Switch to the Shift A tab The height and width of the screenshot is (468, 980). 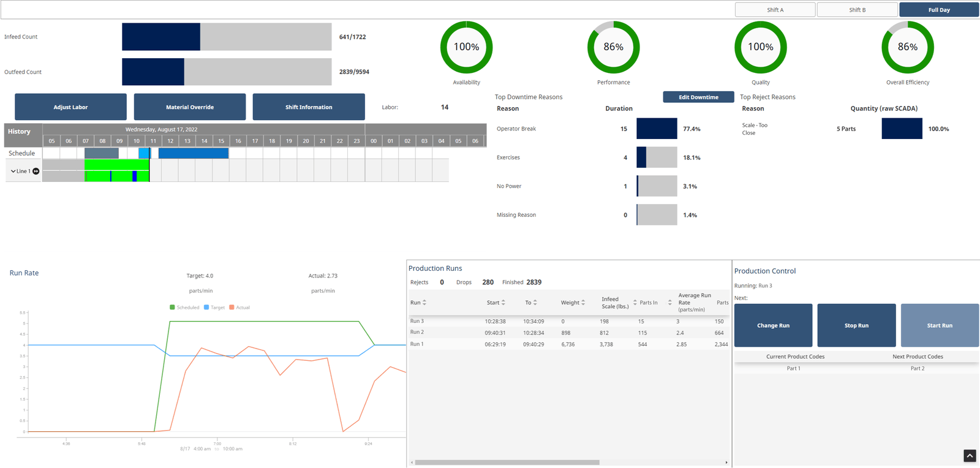point(775,10)
